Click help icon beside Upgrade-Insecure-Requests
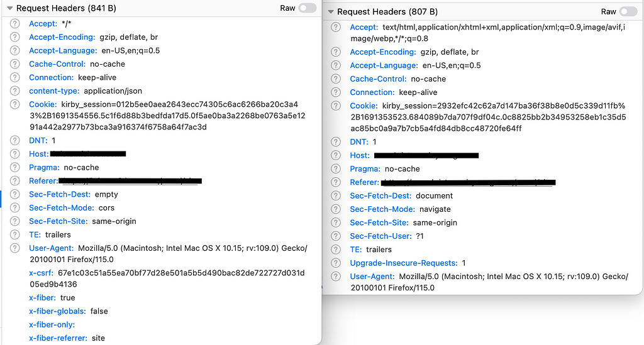Image resolution: width=644 pixels, height=345 pixels. point(336,263)
